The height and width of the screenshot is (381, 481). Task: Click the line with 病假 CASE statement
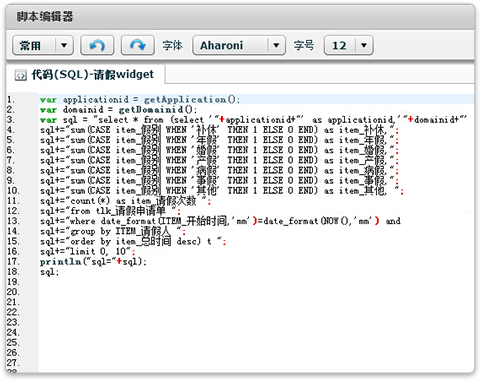click(219, 170)
